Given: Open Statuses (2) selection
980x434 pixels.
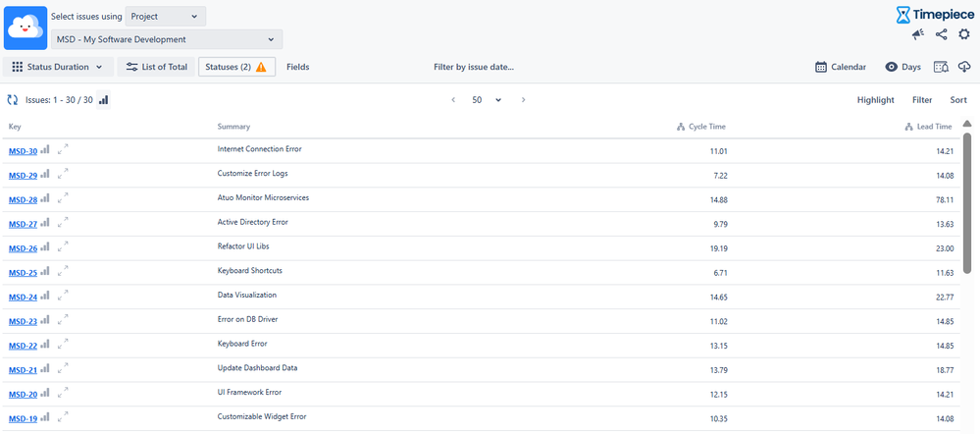Looking at the screenshot, I should (x=236, y=67).
